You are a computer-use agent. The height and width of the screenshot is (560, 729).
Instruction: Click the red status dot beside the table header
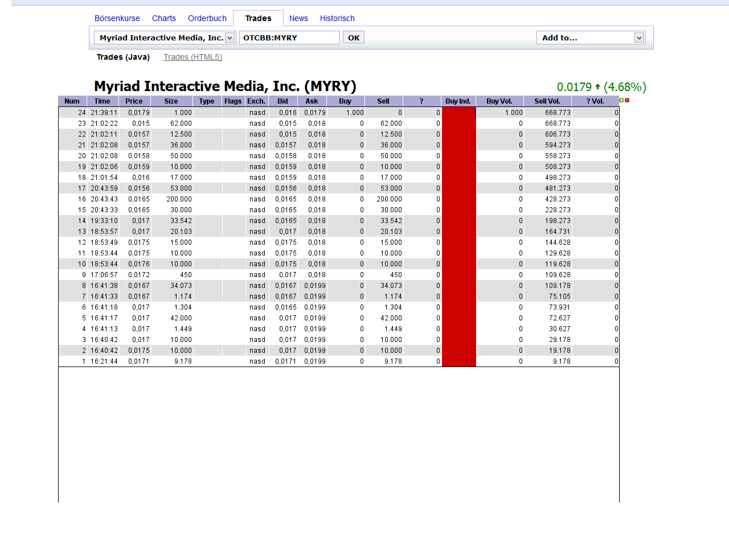627,100
